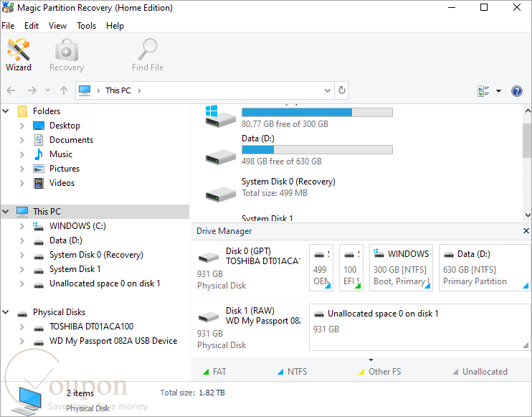Launch the Wizard tool

tap(19, 55)
